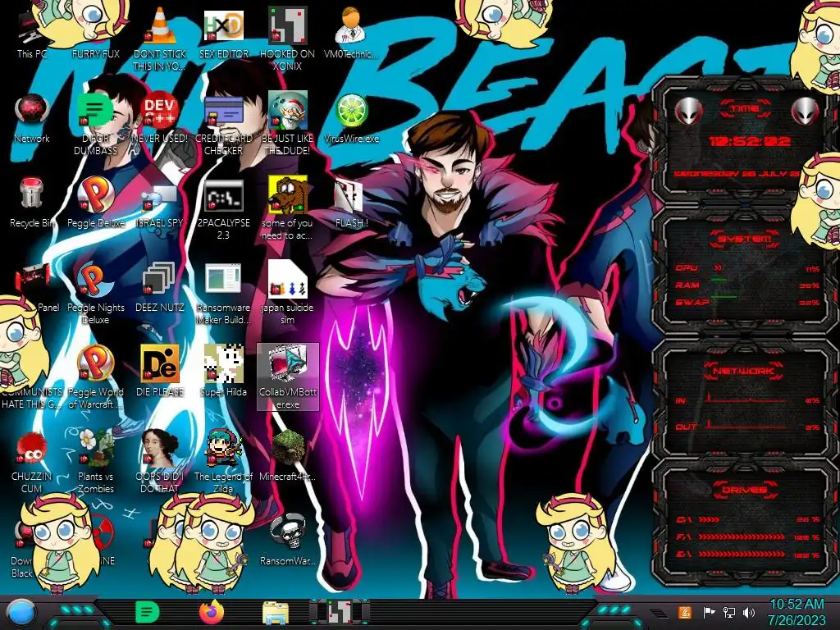Open the CREDIT CARD CHECKER icon
The width and height of the screenshot is (840, 630).
click(x=223, y=125)
